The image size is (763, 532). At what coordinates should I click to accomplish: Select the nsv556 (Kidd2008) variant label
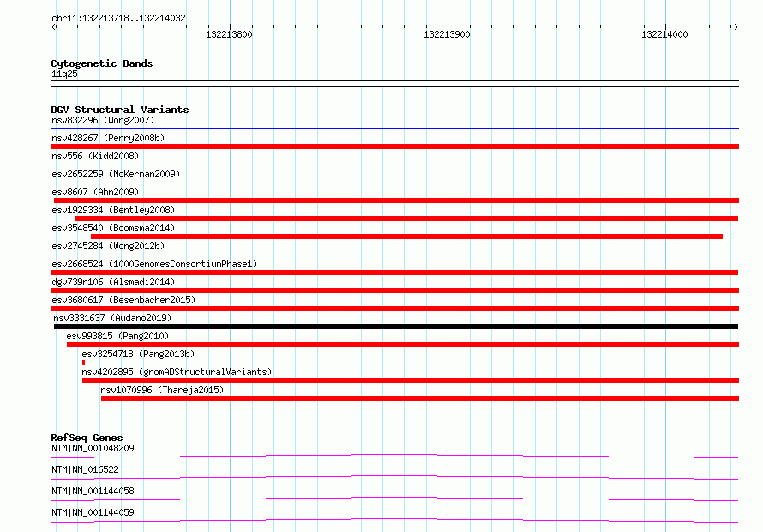95,156
